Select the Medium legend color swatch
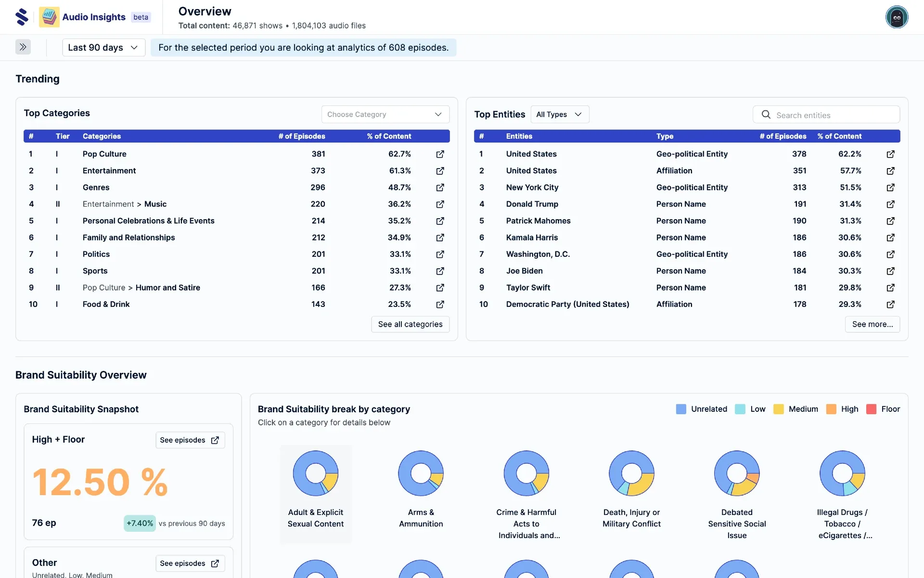Viewport: 924px width, 578px height. (778, 409)
